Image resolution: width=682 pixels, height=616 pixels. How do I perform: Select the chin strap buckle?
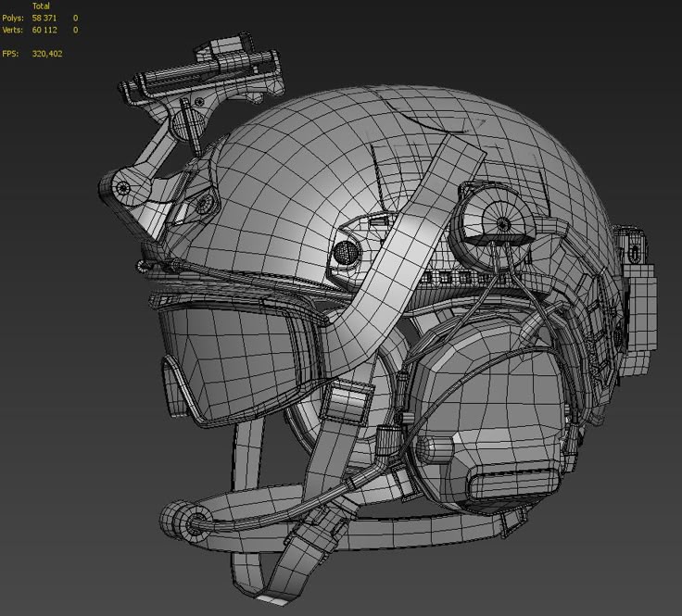point(348,403)
